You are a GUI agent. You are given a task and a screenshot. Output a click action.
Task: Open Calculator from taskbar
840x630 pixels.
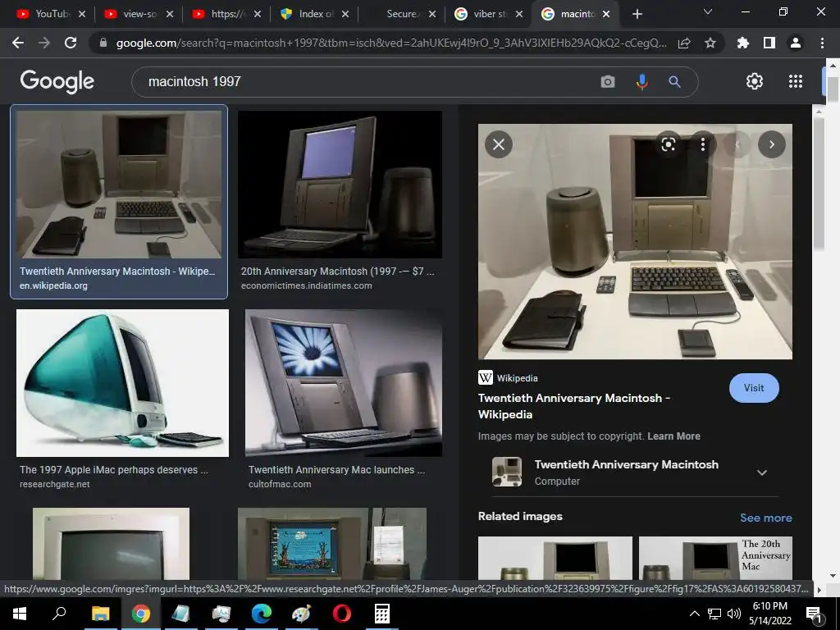click(382, 614)
